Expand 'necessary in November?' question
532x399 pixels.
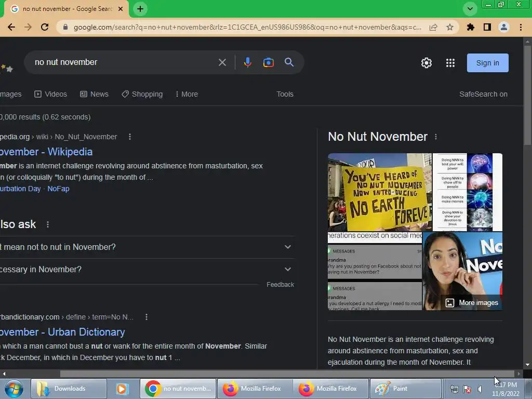[147, 270]
